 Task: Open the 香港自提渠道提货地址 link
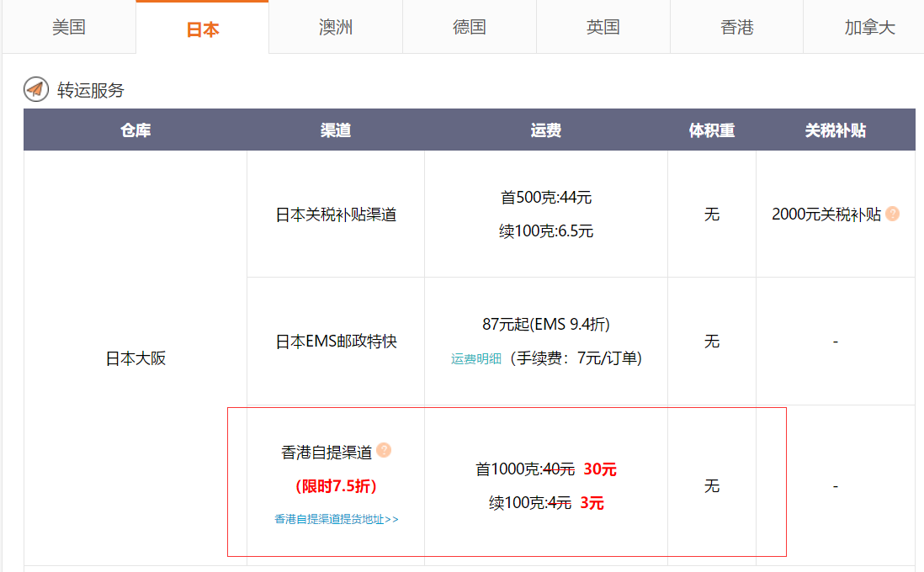336,520
